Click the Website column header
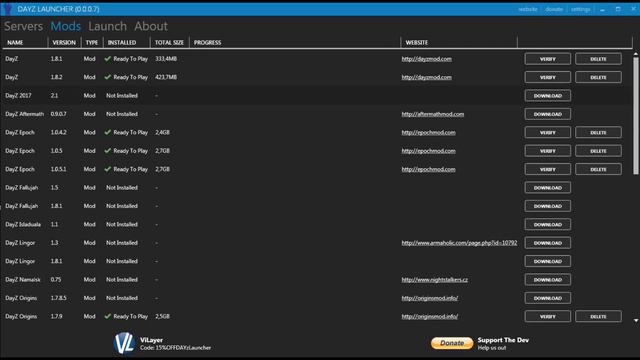 [417, 42]
